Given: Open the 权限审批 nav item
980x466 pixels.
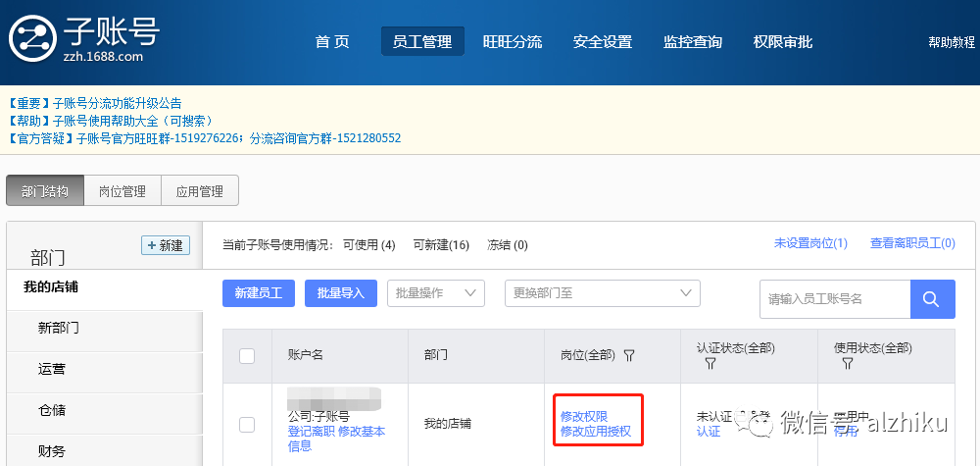Looking at the screenshot, I should 782,42.
